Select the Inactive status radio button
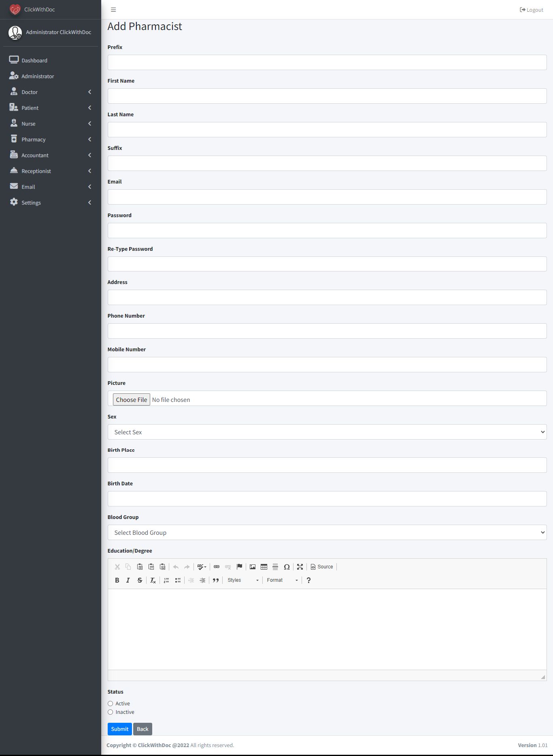The height and width of the screenshot is (756, 553). point(110,712)
